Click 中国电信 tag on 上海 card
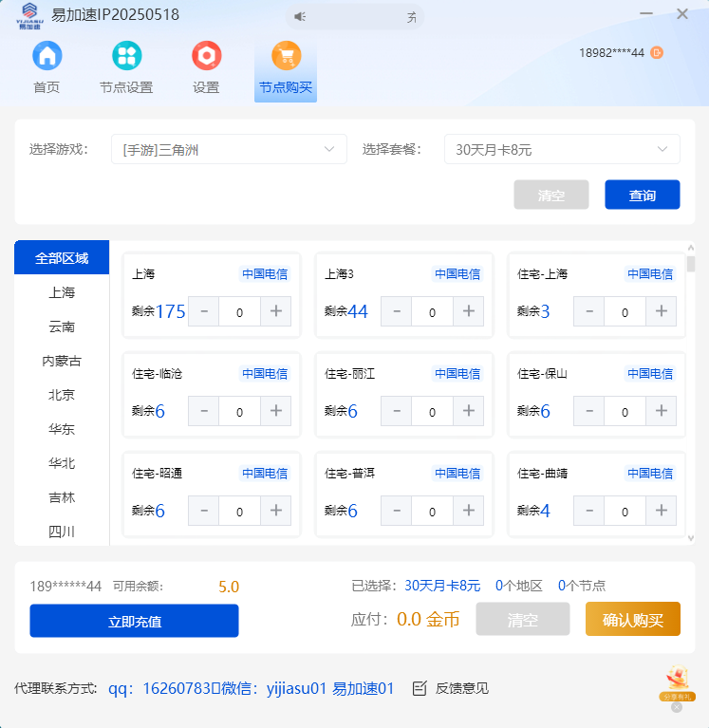This screenshot has width=709, height=728. 265,274
